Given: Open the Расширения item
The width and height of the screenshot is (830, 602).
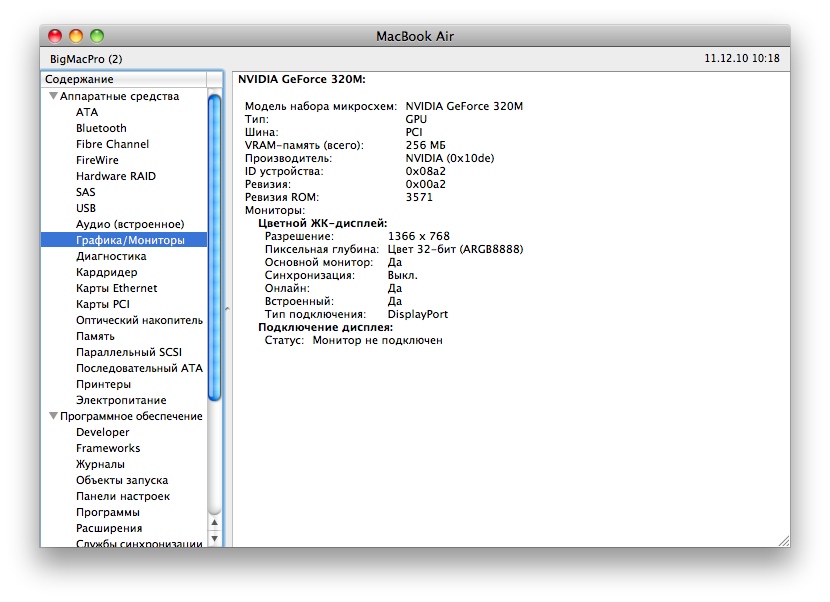Looking at the screenshot, I should tap(109, 528).
